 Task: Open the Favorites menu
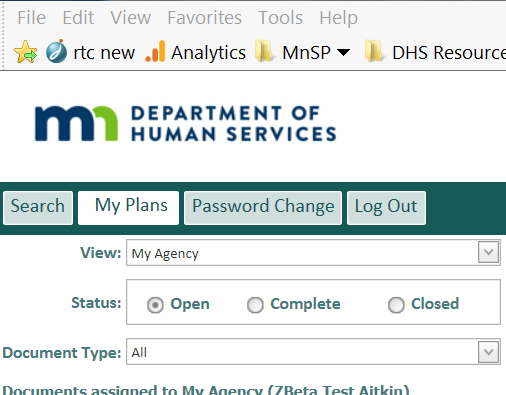click(x=204, y=18)
